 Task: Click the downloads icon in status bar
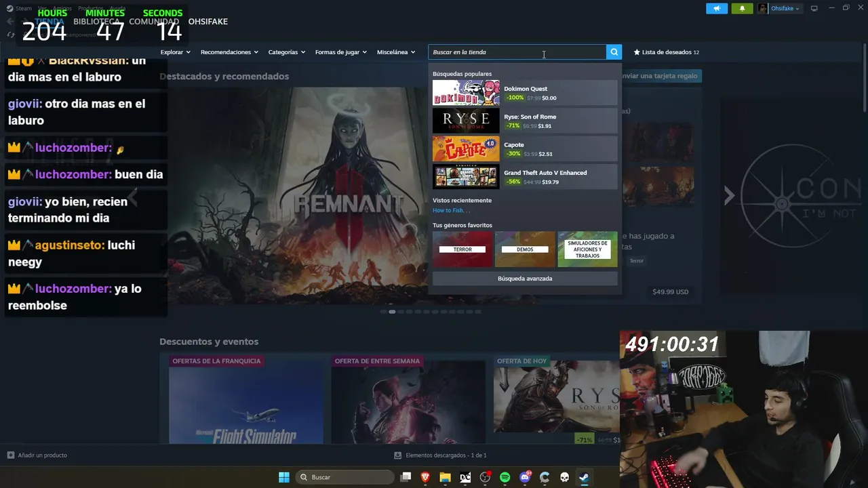point(398,455)
